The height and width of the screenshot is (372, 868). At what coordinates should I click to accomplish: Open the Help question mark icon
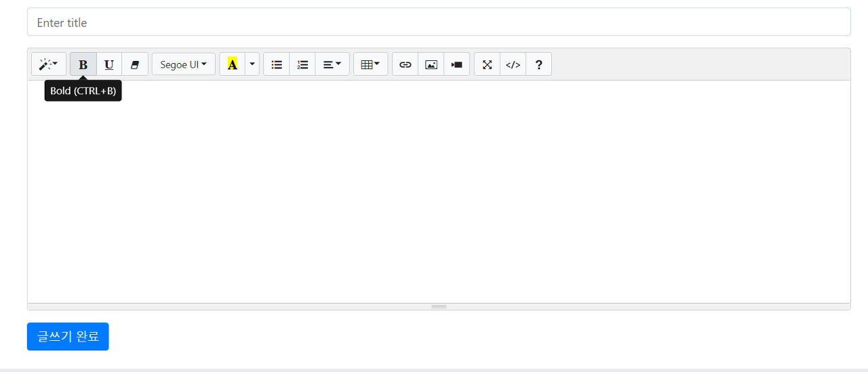pos(539,64)
